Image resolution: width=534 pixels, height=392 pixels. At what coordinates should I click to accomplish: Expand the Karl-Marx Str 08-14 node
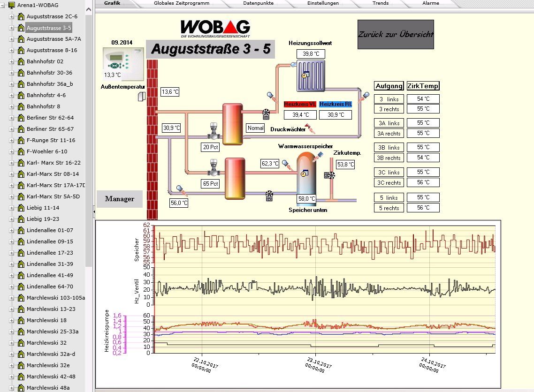(x=12, y=174)
